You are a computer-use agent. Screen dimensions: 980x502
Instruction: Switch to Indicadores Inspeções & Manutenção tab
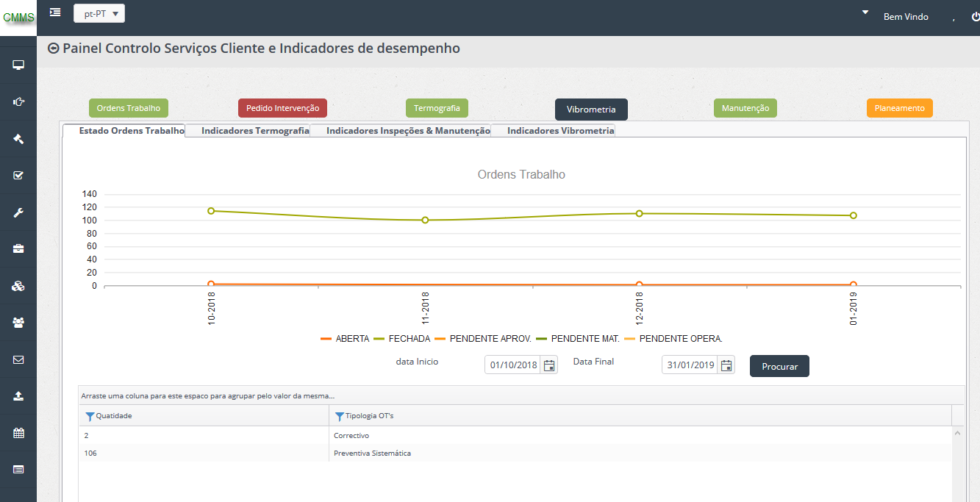pos(400,130)
